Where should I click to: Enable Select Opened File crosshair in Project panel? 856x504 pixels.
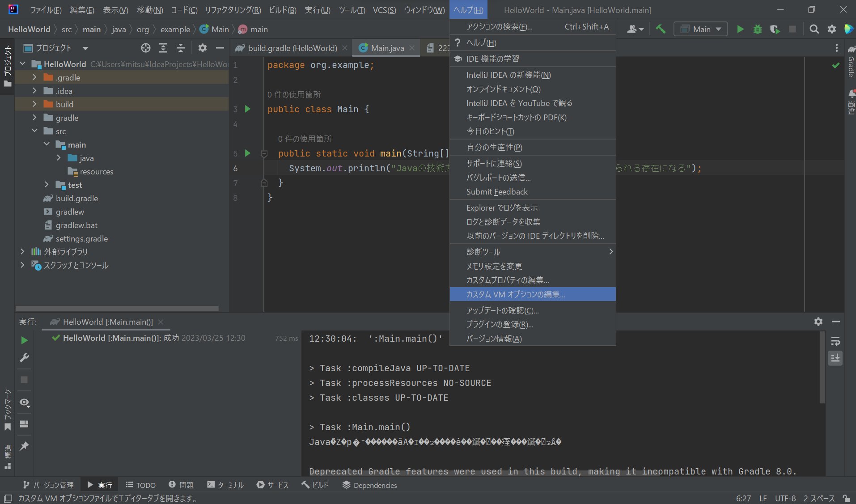pyautogui.click(x=145, y=48)
